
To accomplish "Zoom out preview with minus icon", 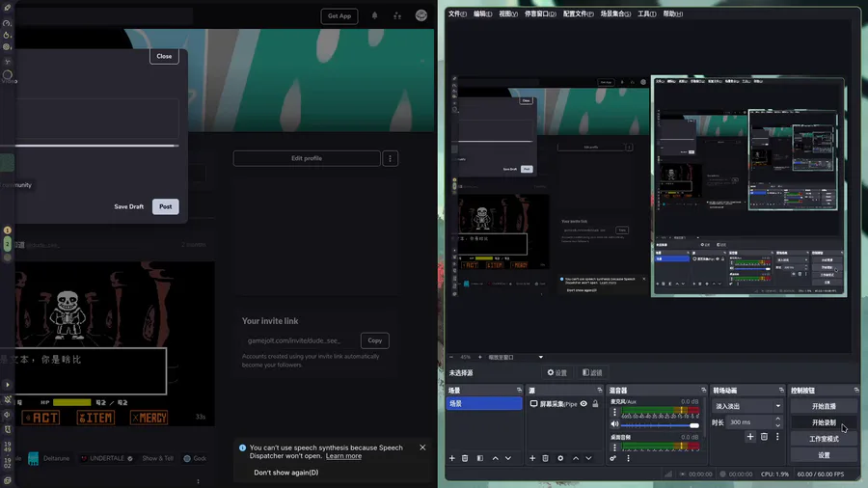I will click(451, 357).
